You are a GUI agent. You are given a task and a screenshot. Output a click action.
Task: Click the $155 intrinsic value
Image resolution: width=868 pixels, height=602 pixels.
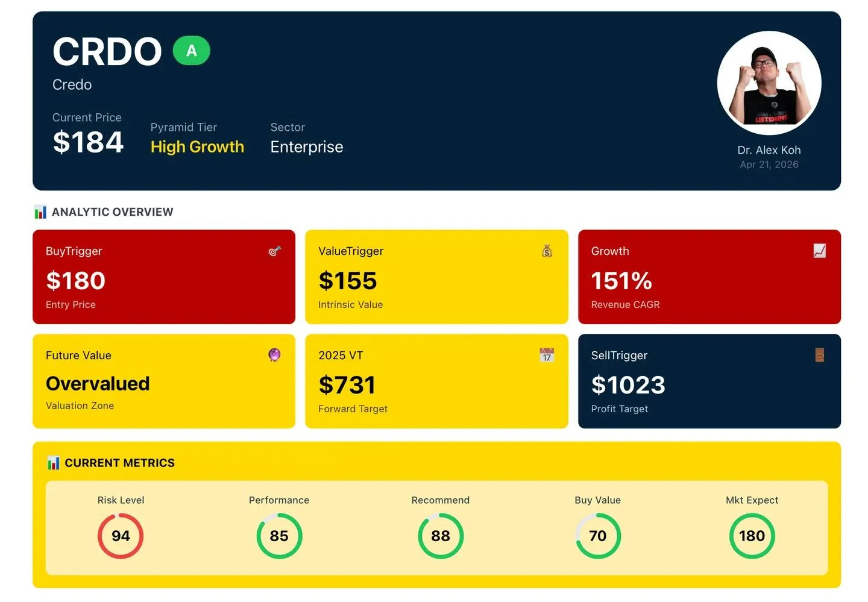pos(348,281)
